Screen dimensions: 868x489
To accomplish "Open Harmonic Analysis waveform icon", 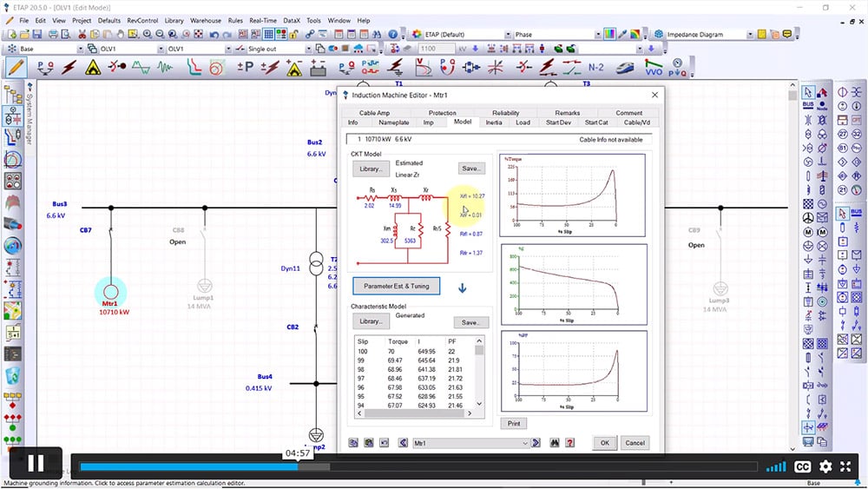I will pos(141,68).
